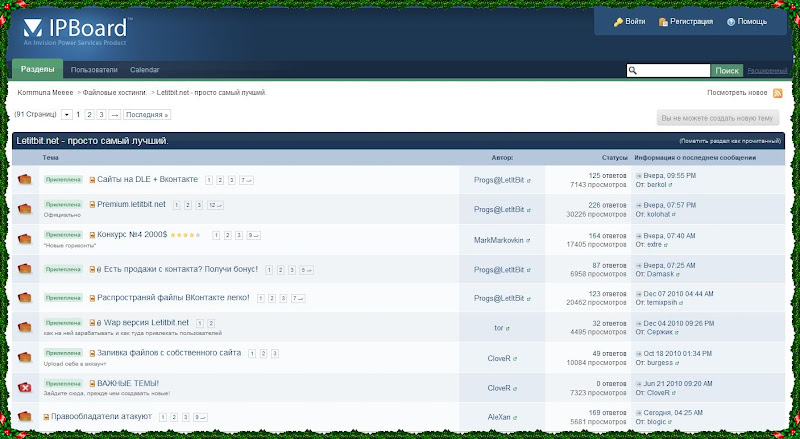The width and height of the screenshot is (800, 439).
Task: Click folder icon for Распространяй файлы topic
Action: point(24,298)
